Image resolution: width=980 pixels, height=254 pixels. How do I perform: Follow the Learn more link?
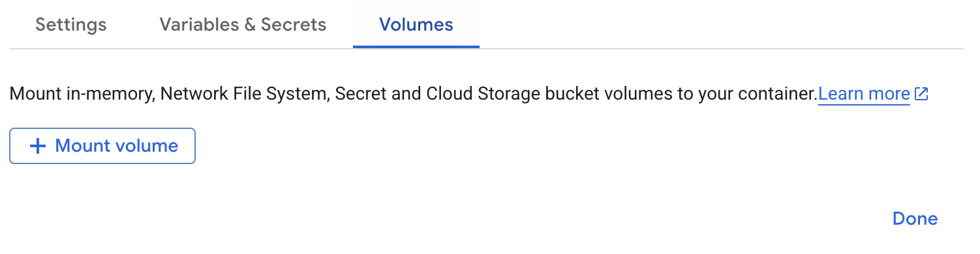864,94
